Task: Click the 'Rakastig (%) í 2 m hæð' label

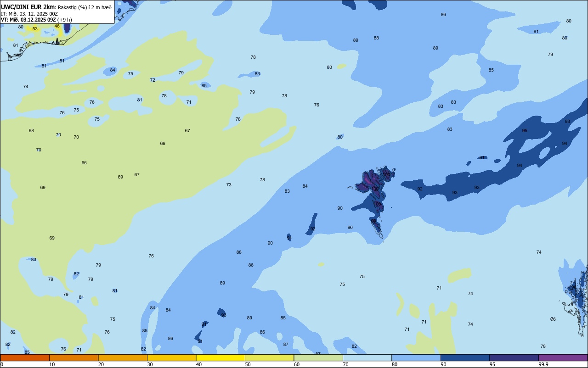Action: pos(85,7)
